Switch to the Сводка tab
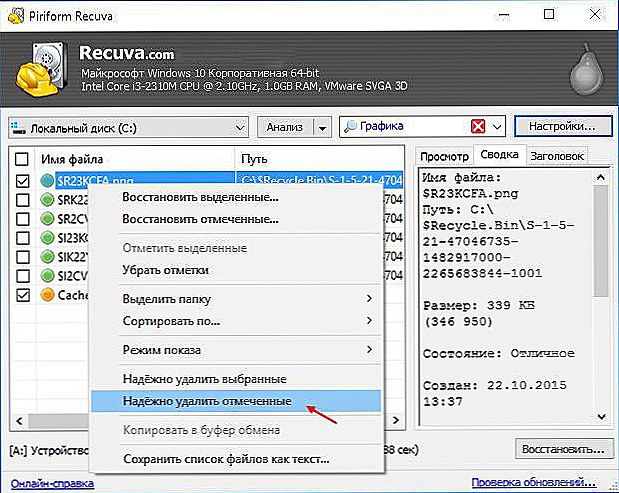The width and height of the screenshot is (619, 493). click(499, 154)
